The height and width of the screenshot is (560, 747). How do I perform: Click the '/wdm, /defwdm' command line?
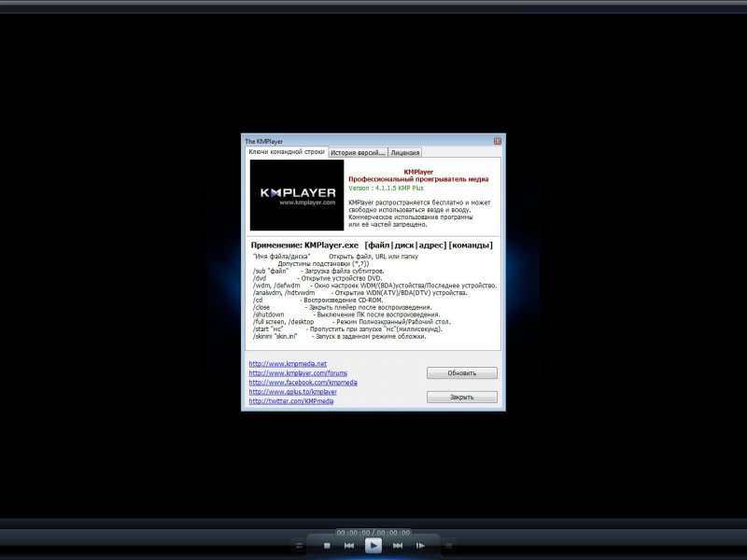[375, 286]
